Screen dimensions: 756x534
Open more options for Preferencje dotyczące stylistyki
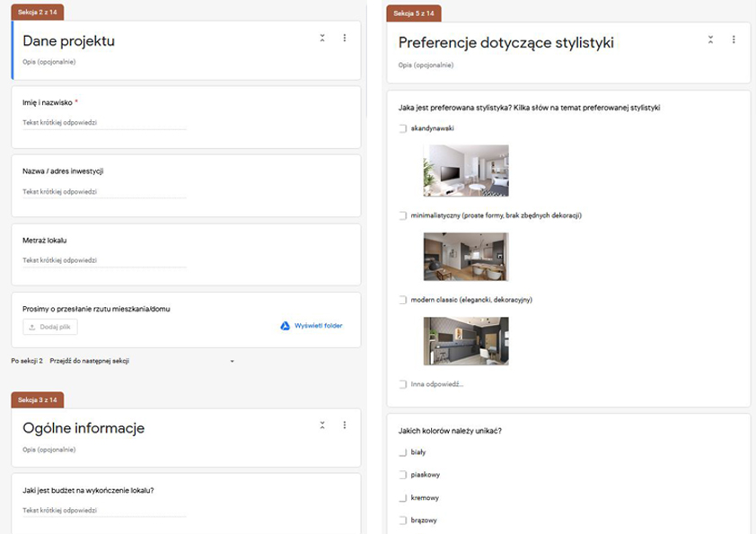click(x=734, y=39)
